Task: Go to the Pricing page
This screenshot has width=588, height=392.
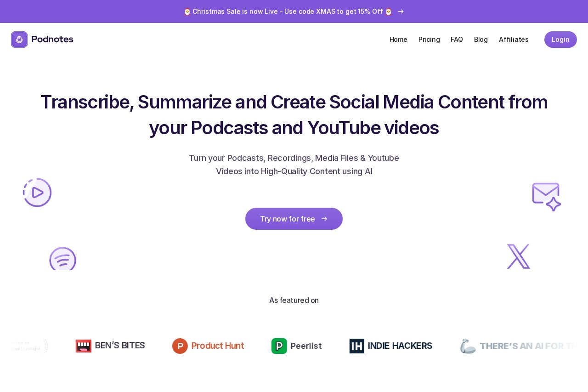Action: point(429,40)
